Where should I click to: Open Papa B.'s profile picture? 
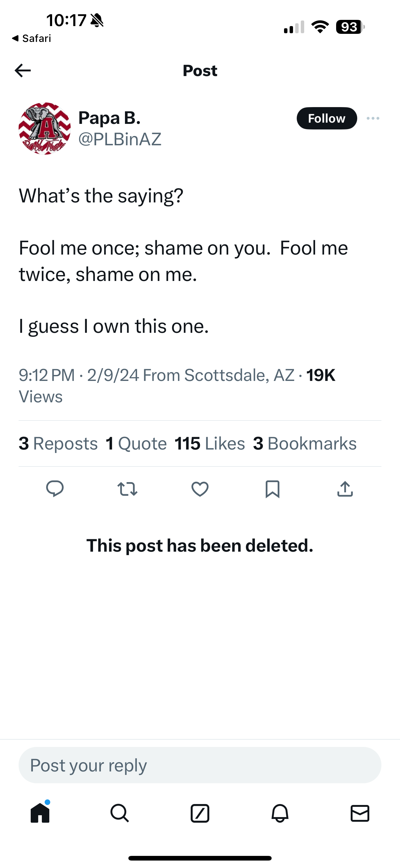(x=44, y=129)
